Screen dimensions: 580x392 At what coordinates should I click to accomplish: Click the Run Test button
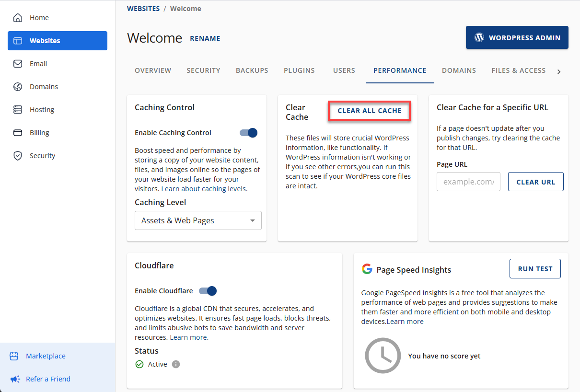coord(535,269)
